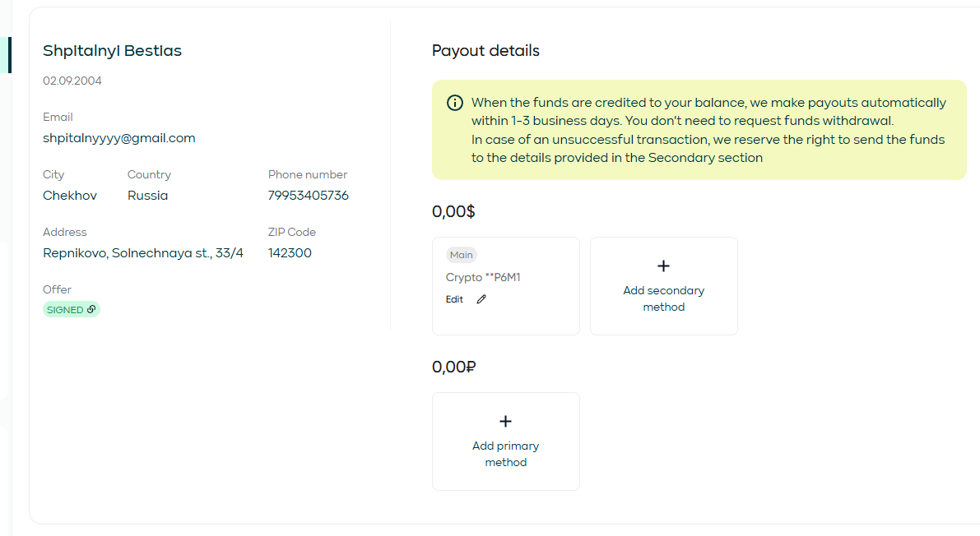The width and height of the screenshot is (980, 536).
Task: Click the Shpitalnyi Bestias name heading
Action: click(112, 51)
